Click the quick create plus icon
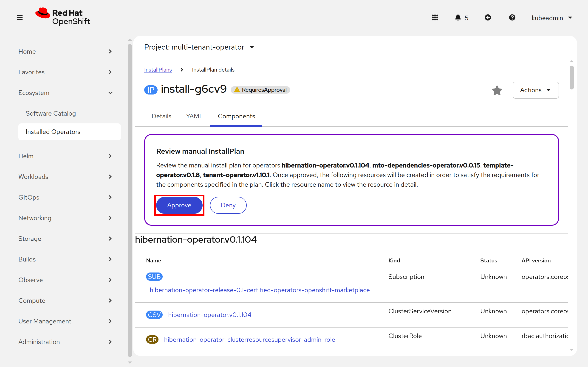588x367 pixels. click(488, 17)
